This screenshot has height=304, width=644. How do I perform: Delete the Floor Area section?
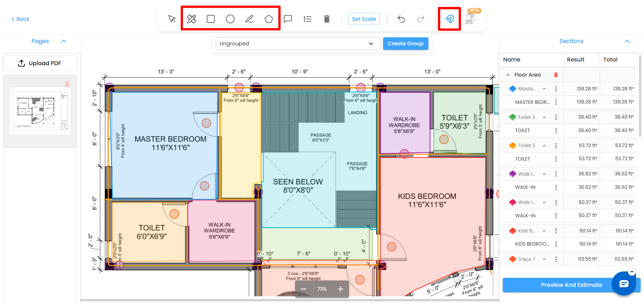click(556, 75)
